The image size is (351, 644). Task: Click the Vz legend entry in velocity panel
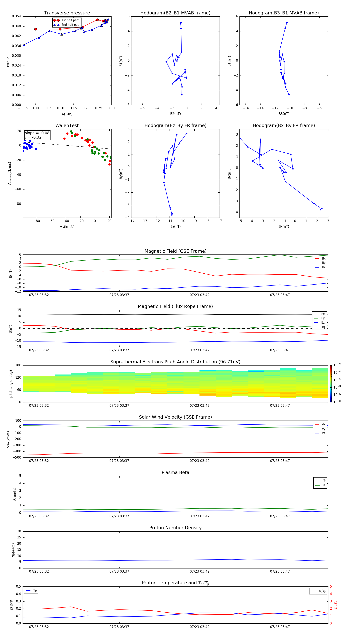[320, 433]
